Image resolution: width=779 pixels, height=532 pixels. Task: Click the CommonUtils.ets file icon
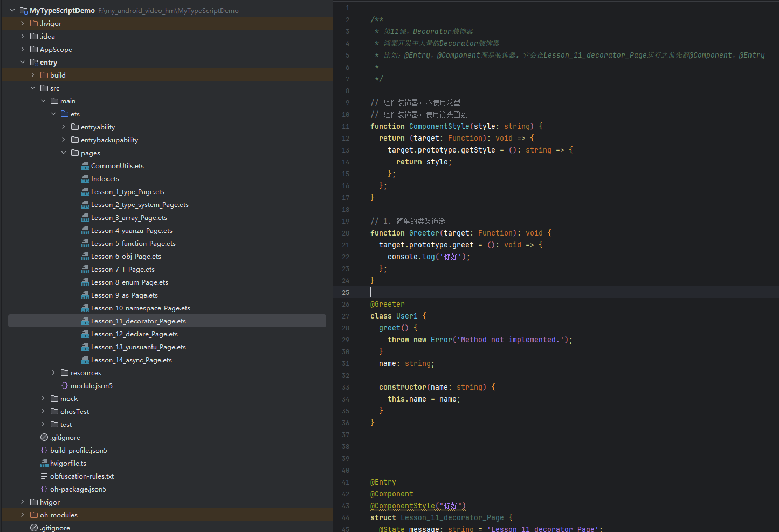[85, 165]
